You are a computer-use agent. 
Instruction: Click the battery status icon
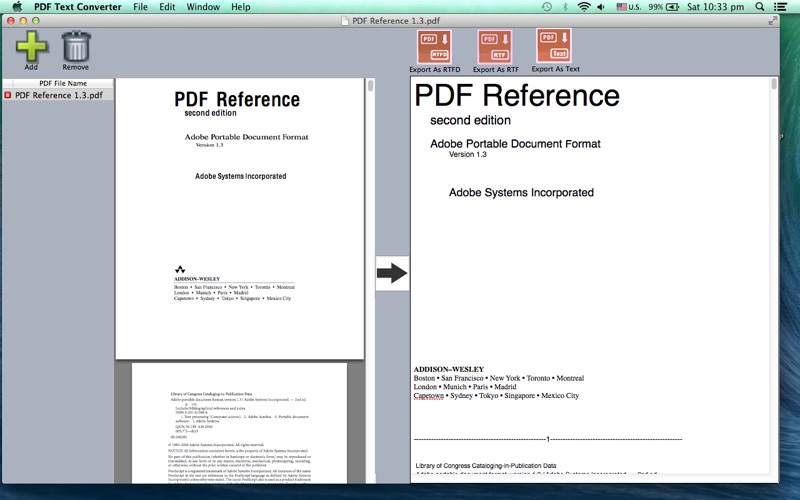[672, 7]
